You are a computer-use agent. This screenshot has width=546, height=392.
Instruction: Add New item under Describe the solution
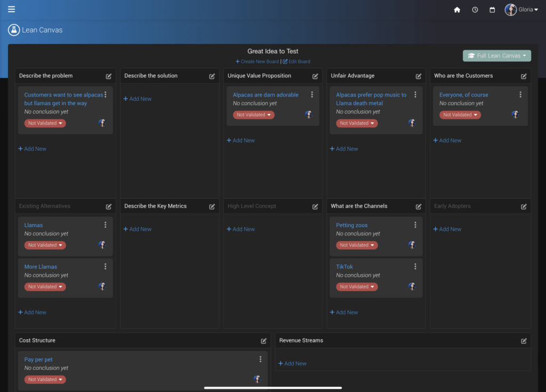137,99
